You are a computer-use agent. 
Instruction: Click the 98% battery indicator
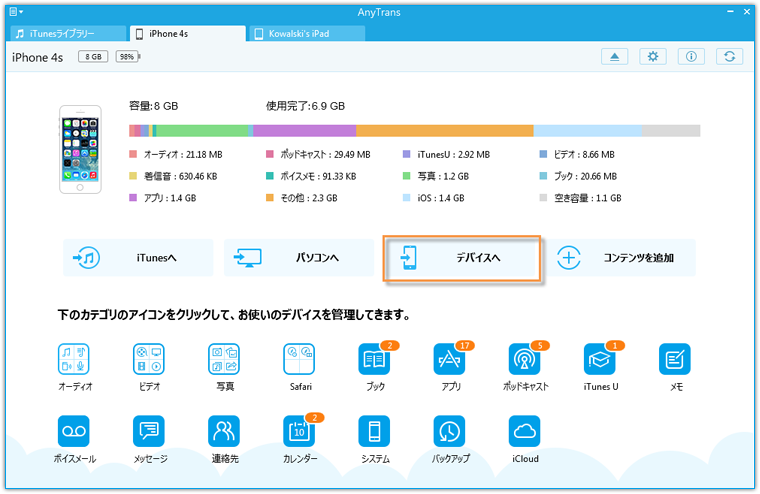coord(127,57)
